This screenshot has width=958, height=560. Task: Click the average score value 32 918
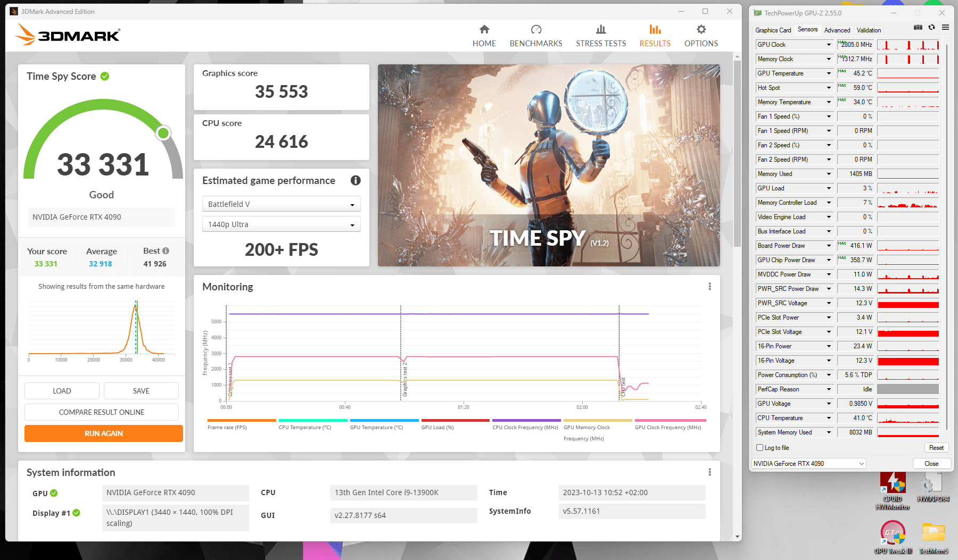tap(101, 264)
